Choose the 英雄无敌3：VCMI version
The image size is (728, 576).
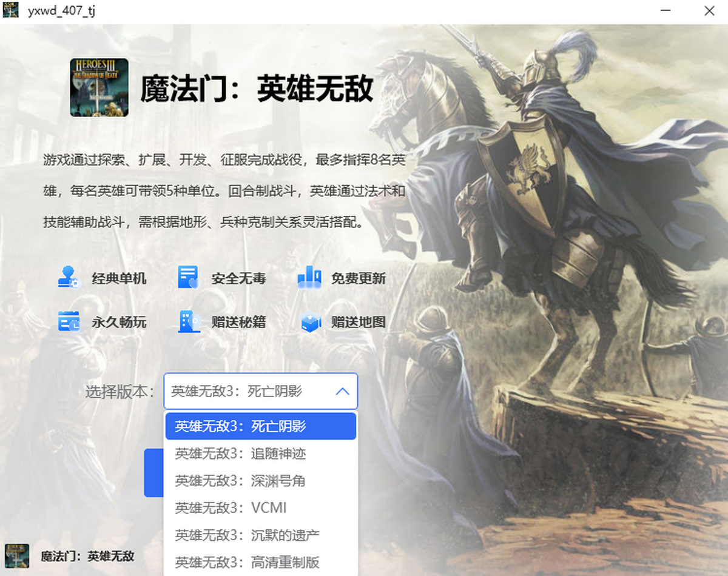click(x=261, y=507)
